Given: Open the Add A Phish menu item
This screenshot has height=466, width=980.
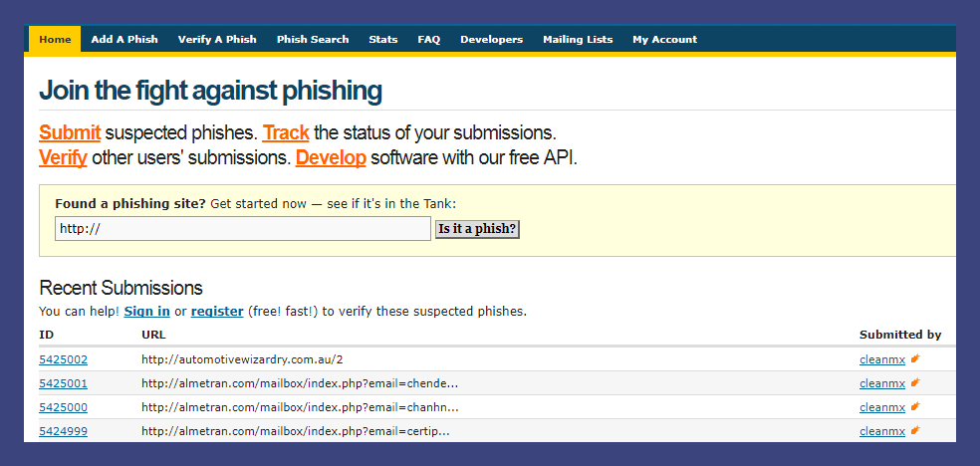Looking at the screenshot, I should [x=124, y=40].
